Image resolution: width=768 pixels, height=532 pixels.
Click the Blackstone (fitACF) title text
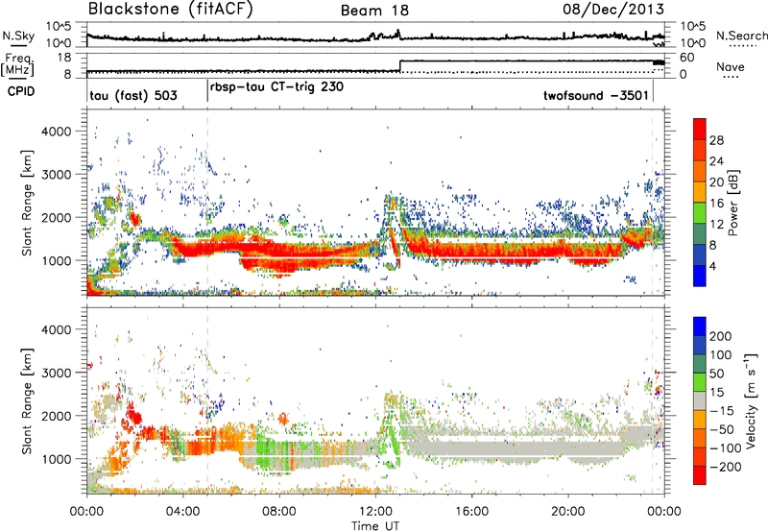[171, 10]
